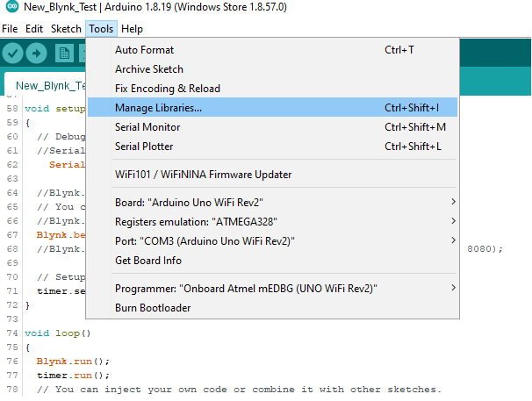Image resolution: width=532 pixels, height=401 pixels.
Task: Choose Auto Format from Tools menu
Action: tap(272, 50)
